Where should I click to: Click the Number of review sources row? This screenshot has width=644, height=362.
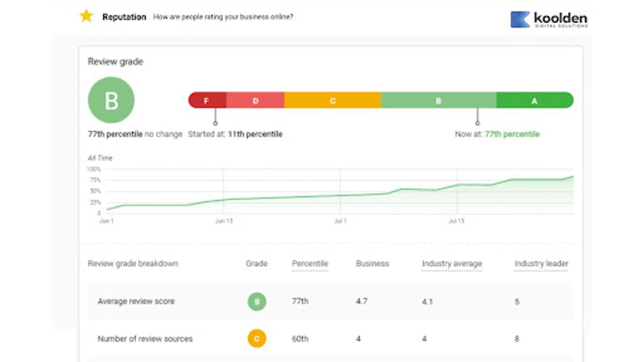pos(145,339)
